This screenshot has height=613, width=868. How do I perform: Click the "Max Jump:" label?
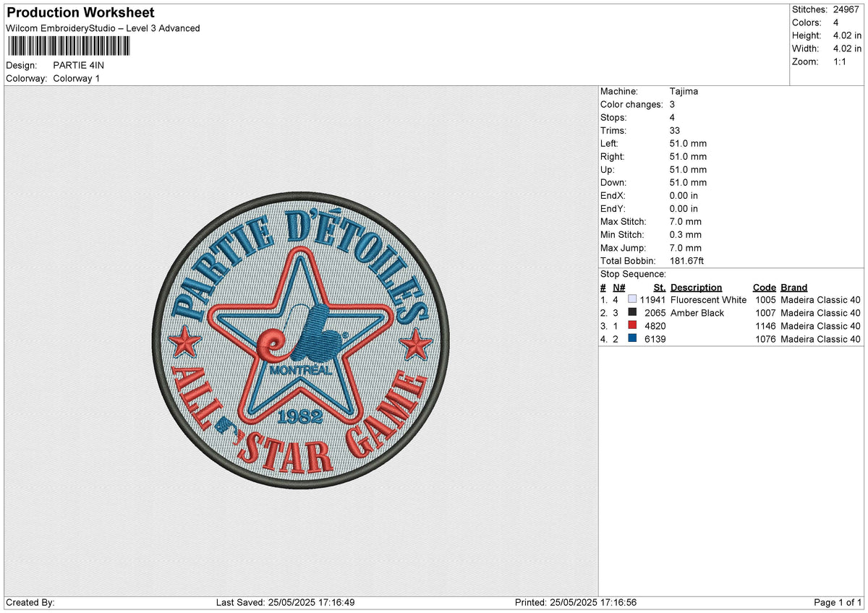click(x=622, y=248)
